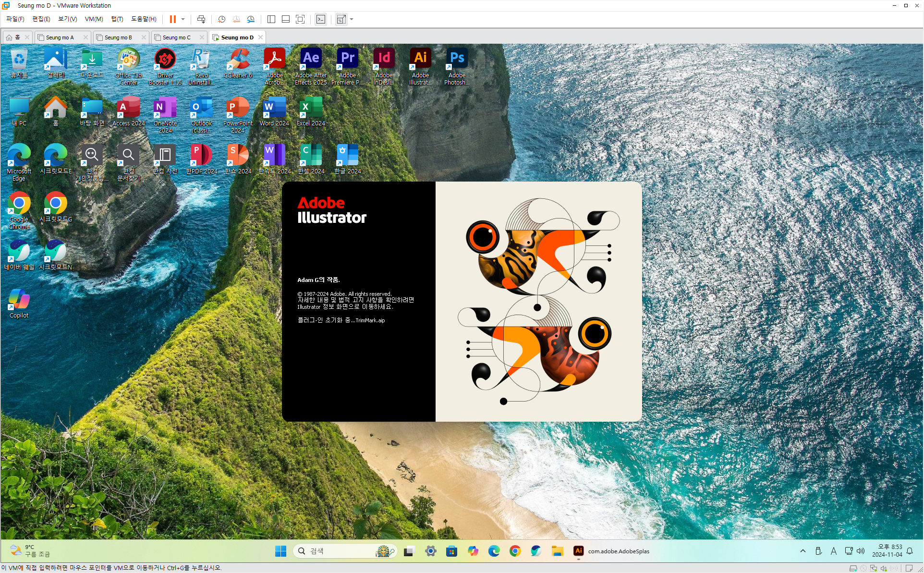
Task: Pause the virtual machine with the orange pause icon
Action: pos(172,19)
